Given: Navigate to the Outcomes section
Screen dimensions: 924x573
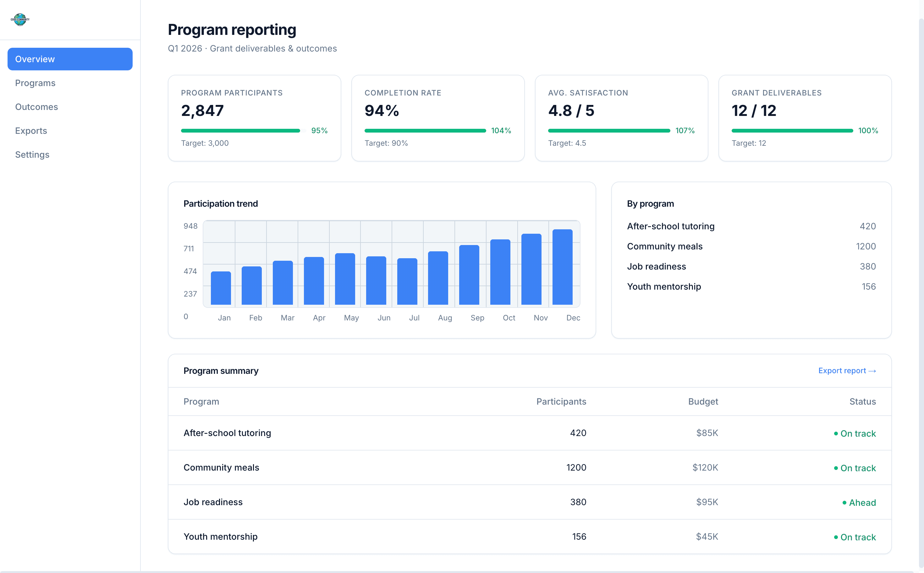Looking at the screenshot, I should click(x=36, y=106).
